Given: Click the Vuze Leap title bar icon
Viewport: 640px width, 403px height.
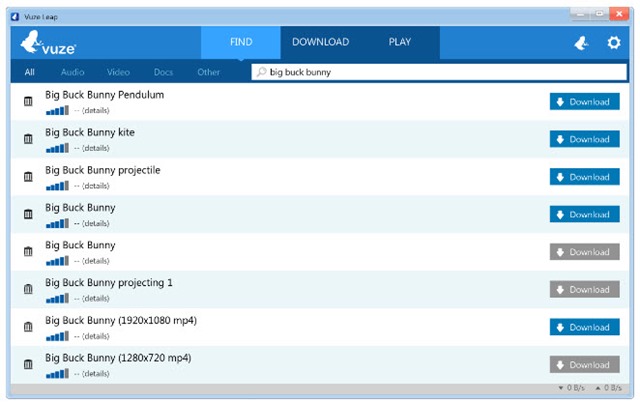Looking at the screenshot, I should click(15, 17).
